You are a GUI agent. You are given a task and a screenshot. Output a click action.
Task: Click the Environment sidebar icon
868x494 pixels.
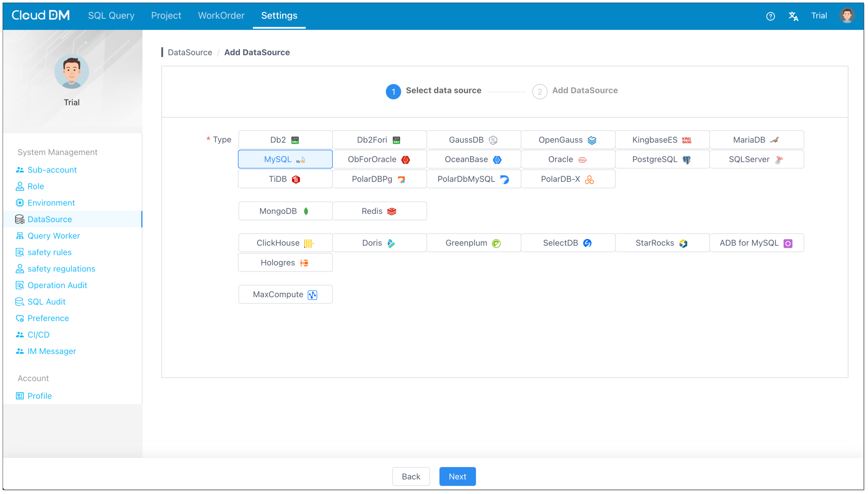click(20, 203)
